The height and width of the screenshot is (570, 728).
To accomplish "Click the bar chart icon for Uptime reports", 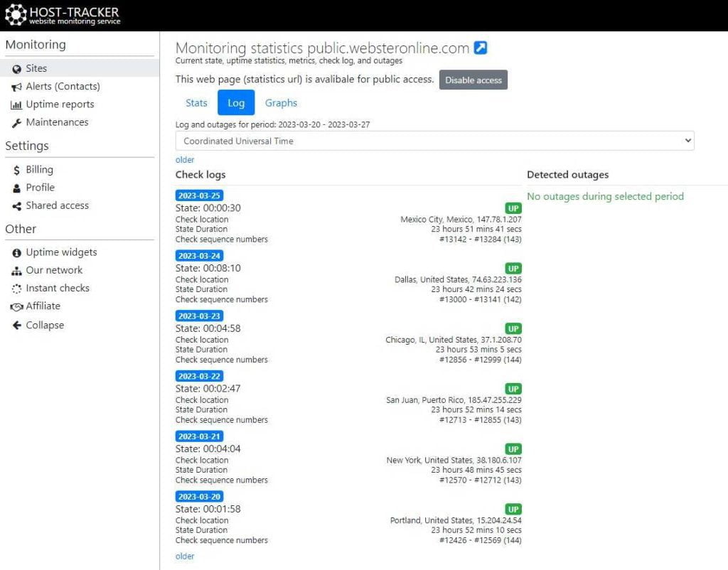I will 16,104.
